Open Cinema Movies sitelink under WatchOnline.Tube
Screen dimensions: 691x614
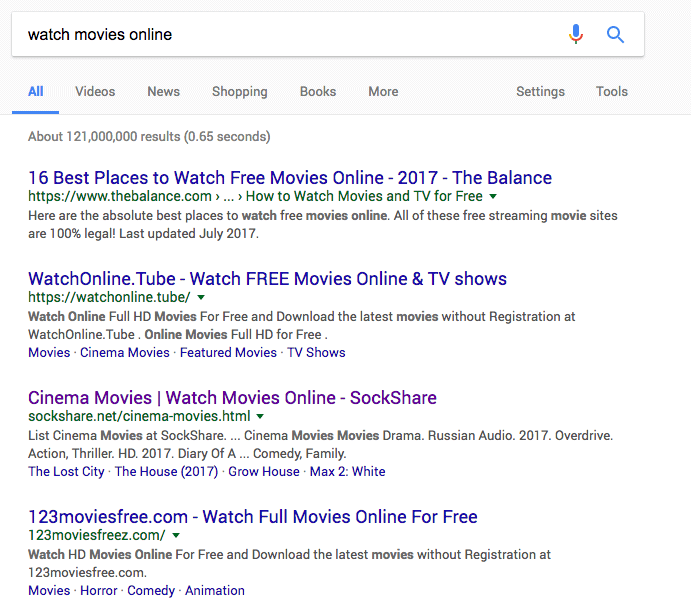pos(125,353)
